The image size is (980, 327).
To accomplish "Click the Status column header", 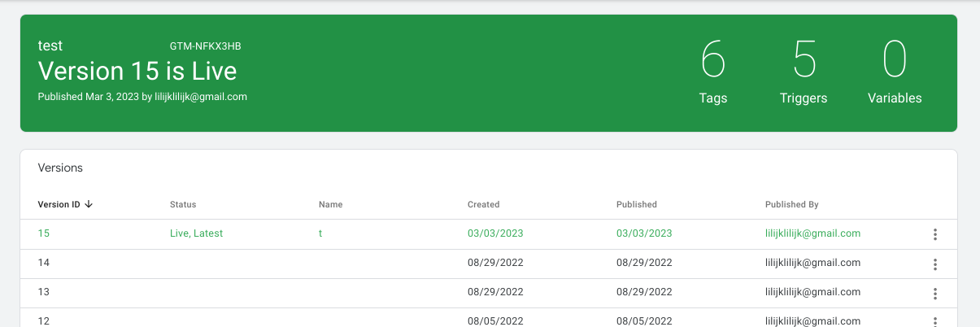I will click(183, 204).
